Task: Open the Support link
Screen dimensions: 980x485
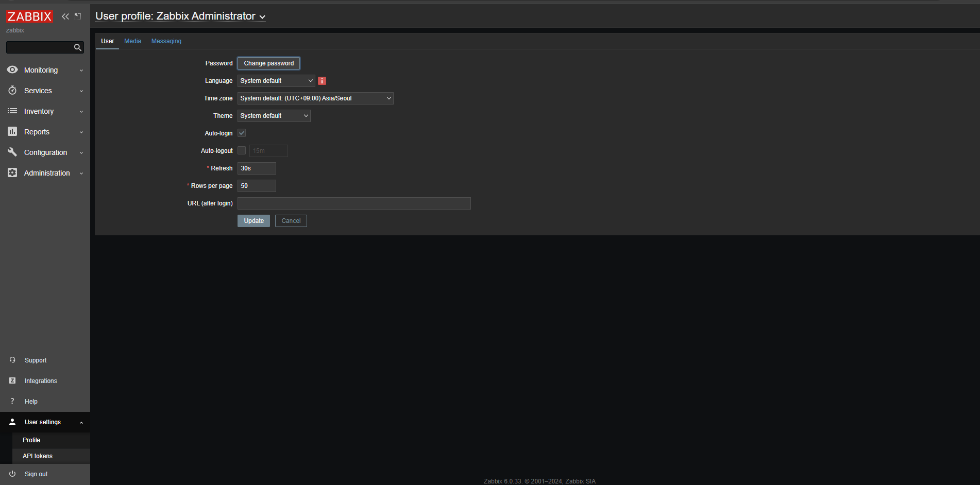Action: pyautogui.click(x=36, y=360)
